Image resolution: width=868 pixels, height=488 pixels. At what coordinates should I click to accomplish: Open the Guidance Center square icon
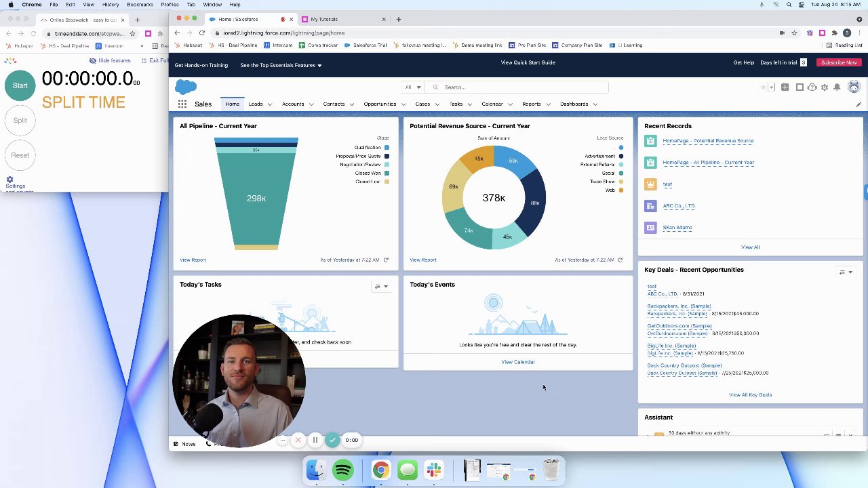pos(800,87)
